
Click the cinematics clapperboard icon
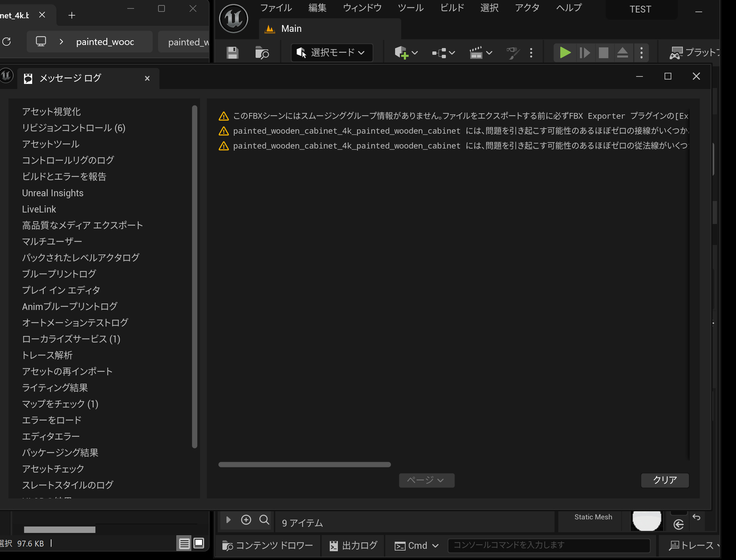476,53
